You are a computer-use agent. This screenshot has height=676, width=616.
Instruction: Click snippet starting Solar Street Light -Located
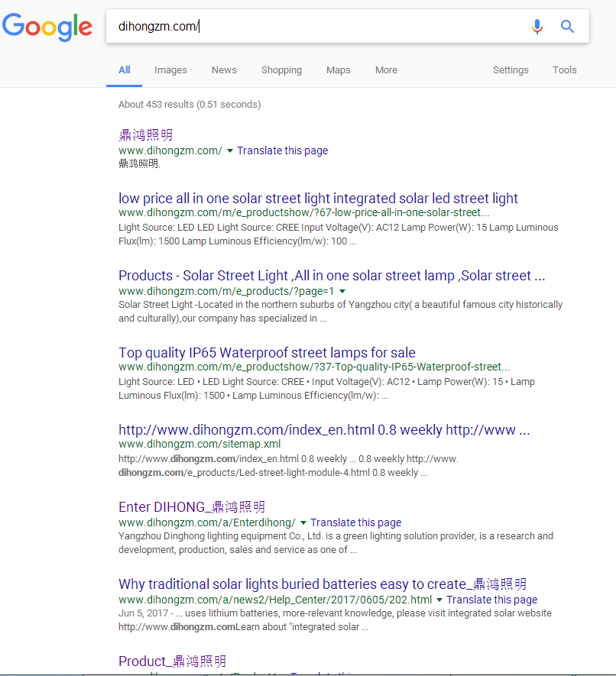click(340, 312)
